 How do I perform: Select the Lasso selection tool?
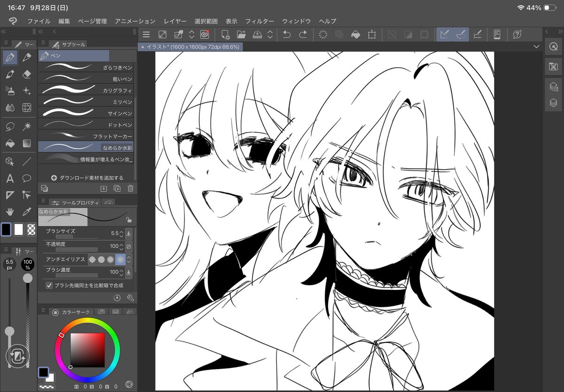(10, 126)
